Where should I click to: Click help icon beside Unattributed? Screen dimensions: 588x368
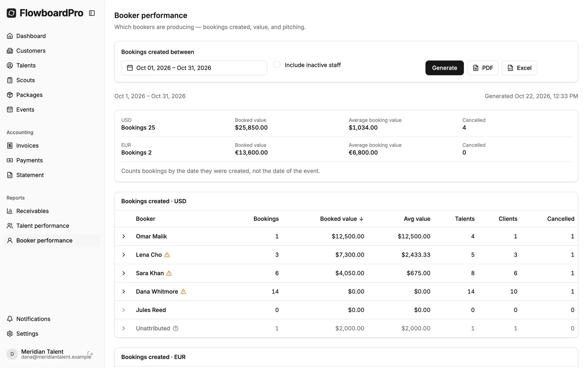coord(176,329)
